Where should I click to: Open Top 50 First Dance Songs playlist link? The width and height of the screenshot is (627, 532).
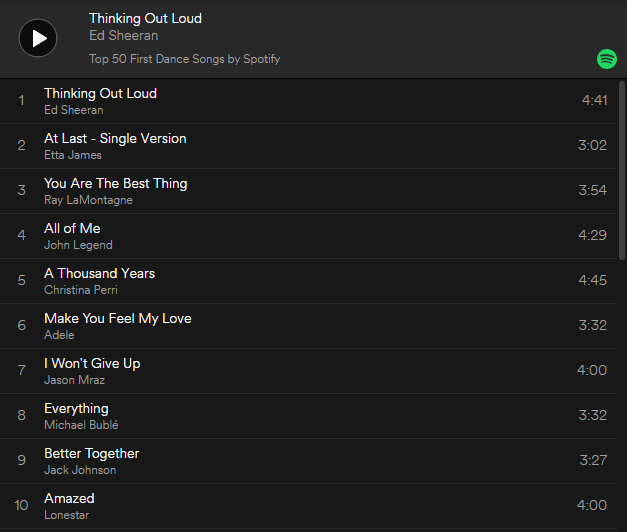click(184, 59)
